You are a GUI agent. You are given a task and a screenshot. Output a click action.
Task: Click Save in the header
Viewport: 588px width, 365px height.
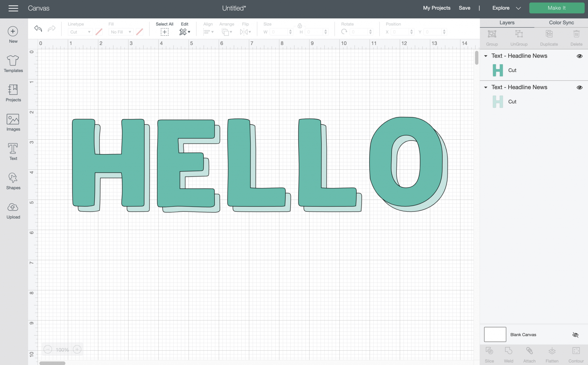point(464,8)
